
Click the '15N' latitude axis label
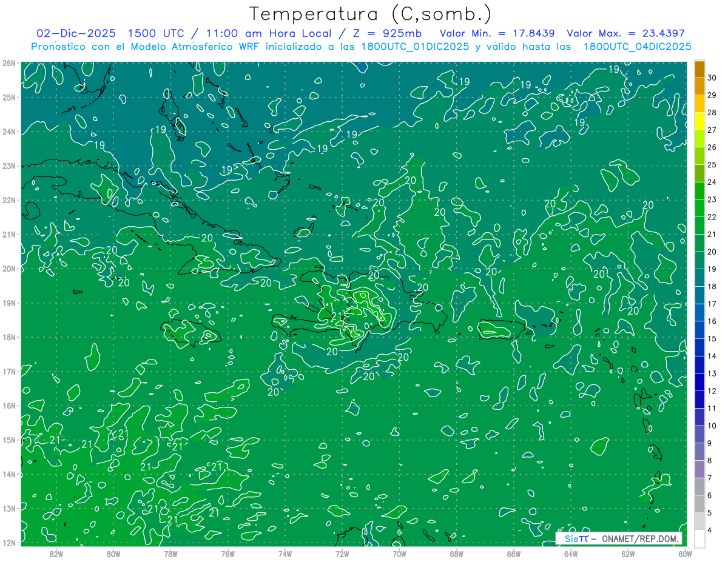coord(9,440)
